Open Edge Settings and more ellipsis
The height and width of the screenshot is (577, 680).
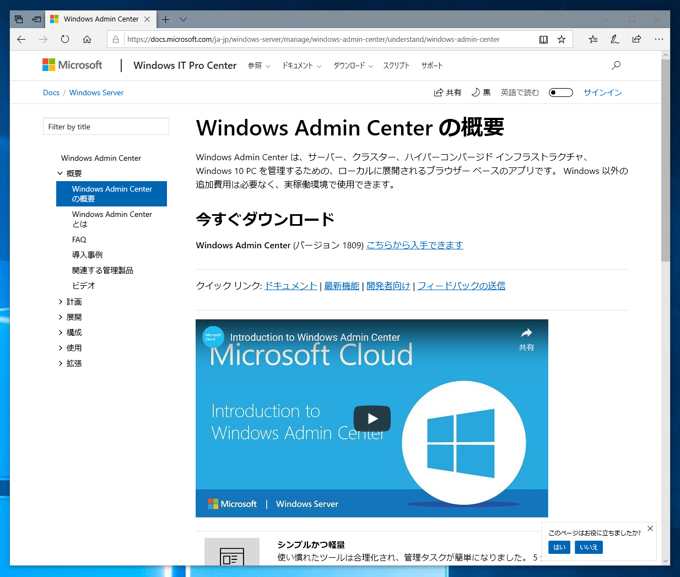pos(659,39)
